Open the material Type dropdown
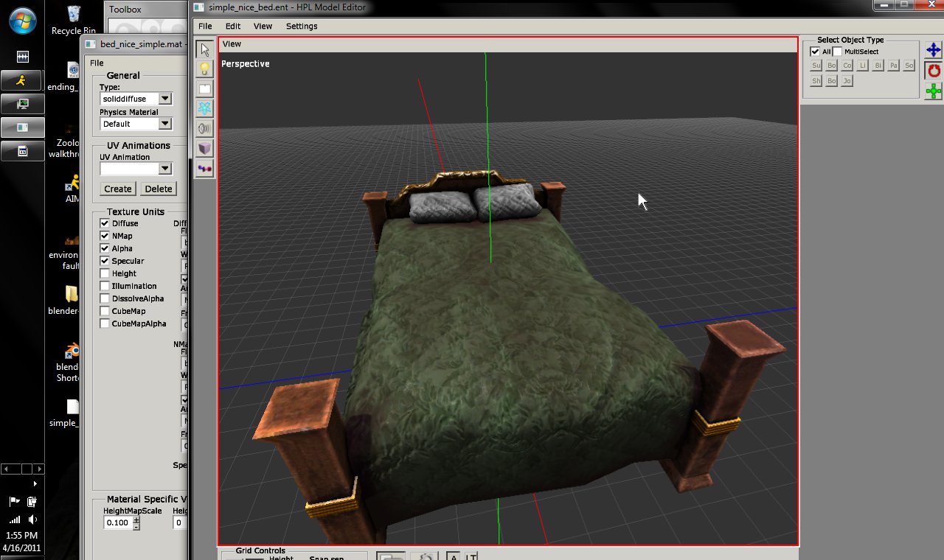The image size is (944, 560). tap(165, 99)
